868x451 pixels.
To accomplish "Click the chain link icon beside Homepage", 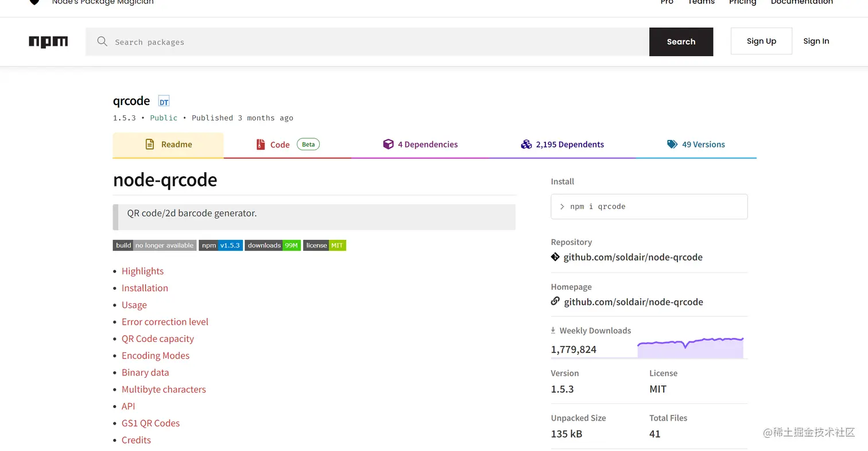I will pyautogui.click(x=555, y=301).
